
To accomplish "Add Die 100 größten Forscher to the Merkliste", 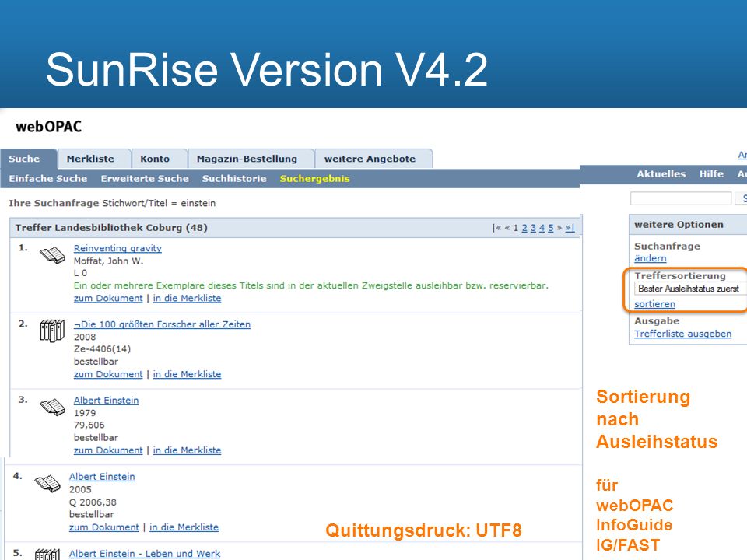I will (x=187, y=374).
